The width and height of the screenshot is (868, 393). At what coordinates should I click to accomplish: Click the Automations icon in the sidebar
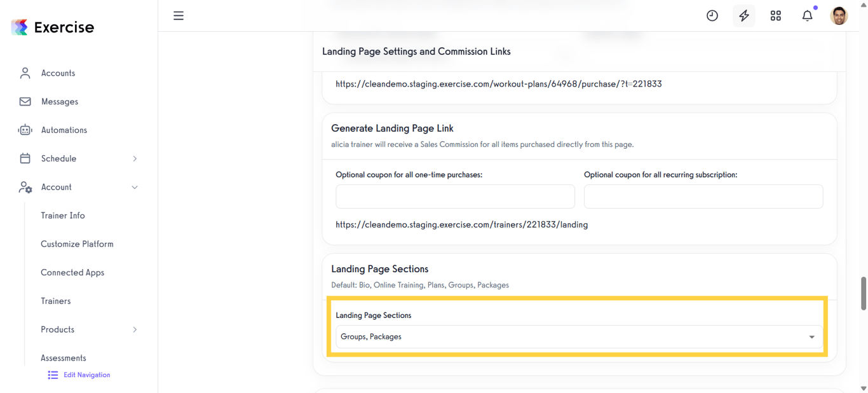24,130
